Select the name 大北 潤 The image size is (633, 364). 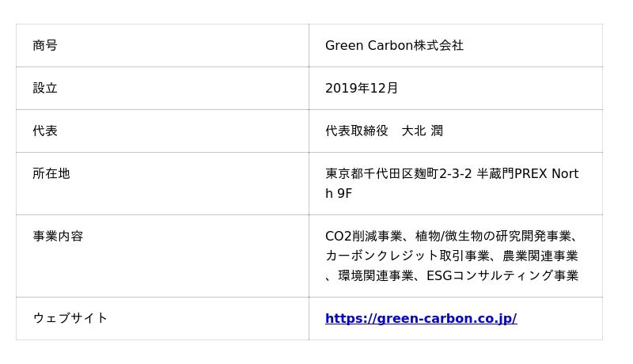click(423, 131)
